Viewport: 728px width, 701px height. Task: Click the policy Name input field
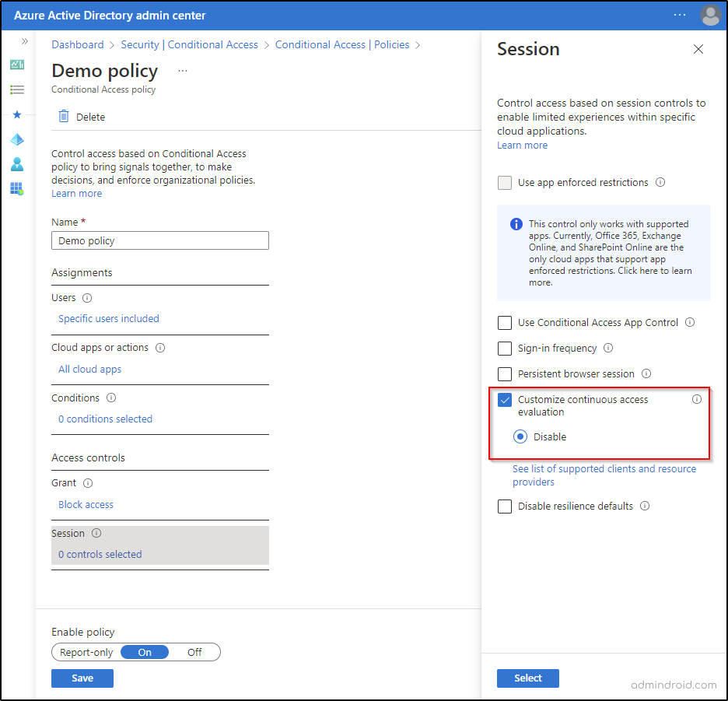(160, 240)
